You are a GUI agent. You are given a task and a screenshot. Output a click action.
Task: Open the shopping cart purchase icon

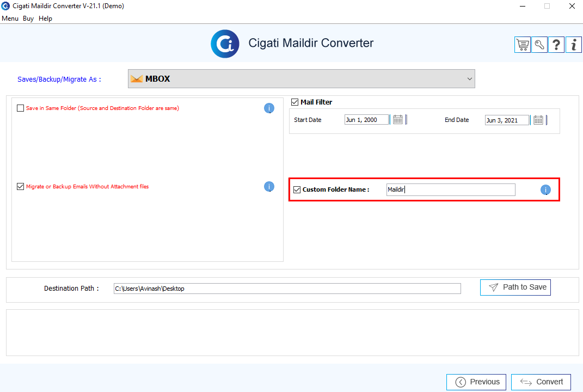click(523, 45)
